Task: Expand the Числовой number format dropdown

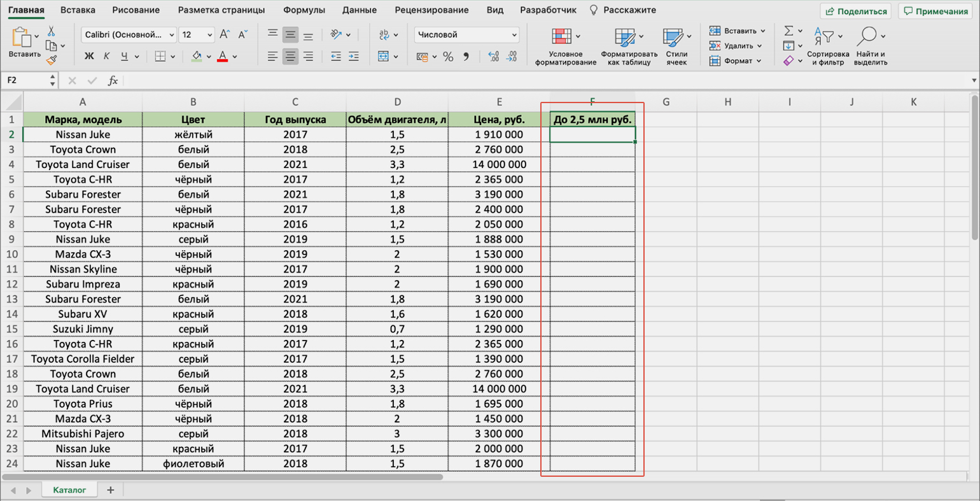Action: (466, 35)
